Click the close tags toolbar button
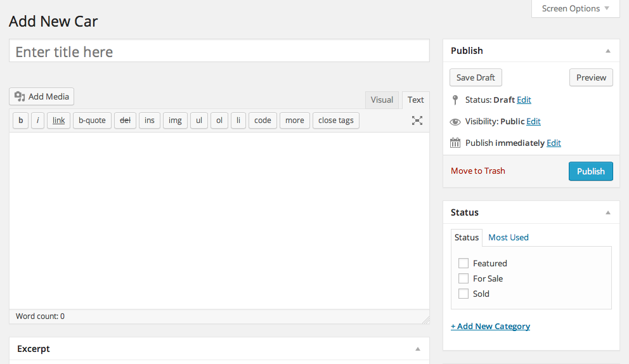Viewport: 629px width, 364px height. [x=336, y=120]
